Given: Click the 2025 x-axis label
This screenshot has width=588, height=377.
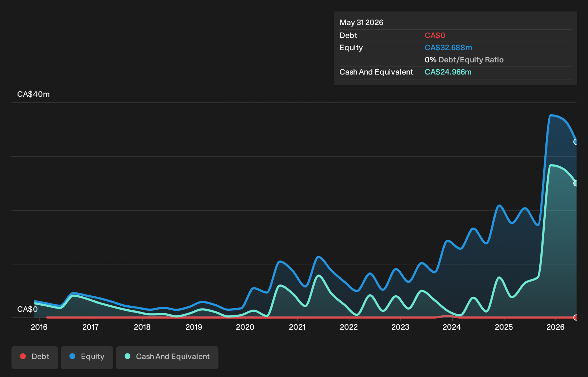Looking at the screenshot, I should [x=504, y=327].
